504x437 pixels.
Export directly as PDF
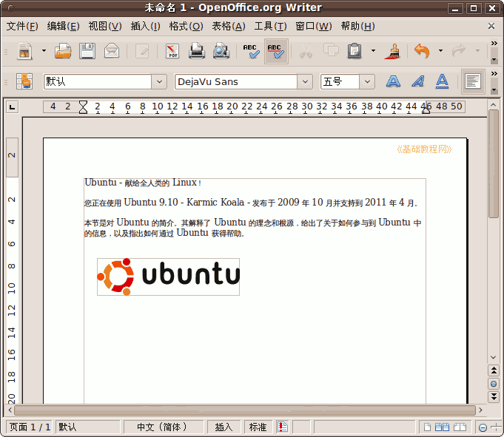(172, 51)
